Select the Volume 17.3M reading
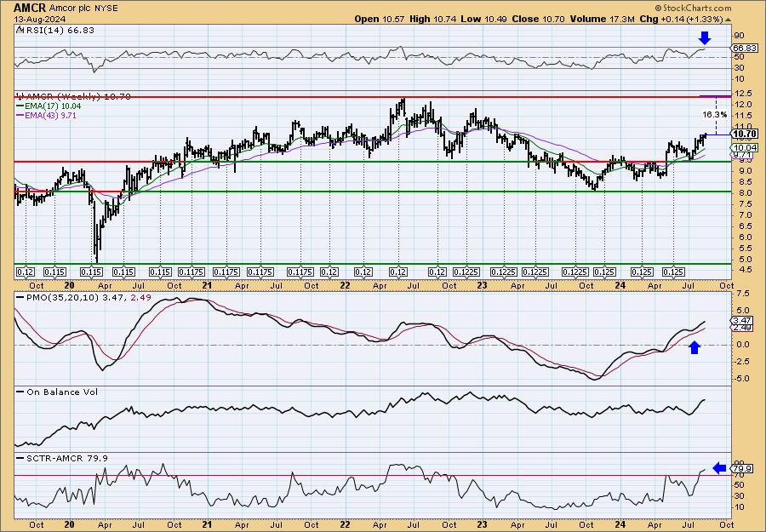 pyautogui.click(x=602, y=19)
